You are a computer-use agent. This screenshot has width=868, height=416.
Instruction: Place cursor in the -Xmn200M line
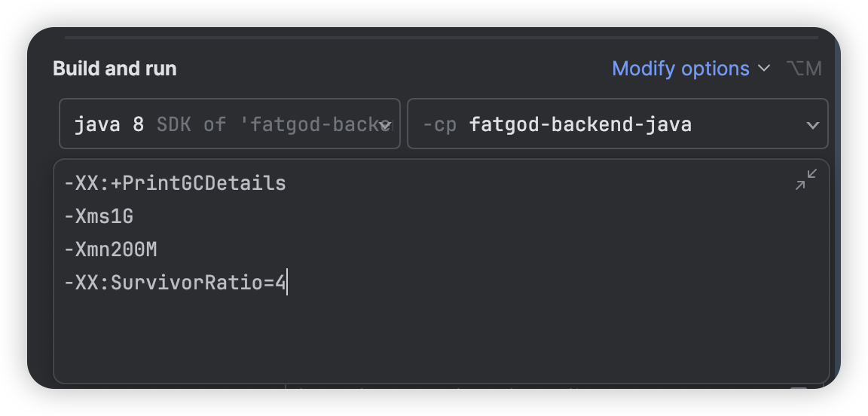[x=111, y=249]
